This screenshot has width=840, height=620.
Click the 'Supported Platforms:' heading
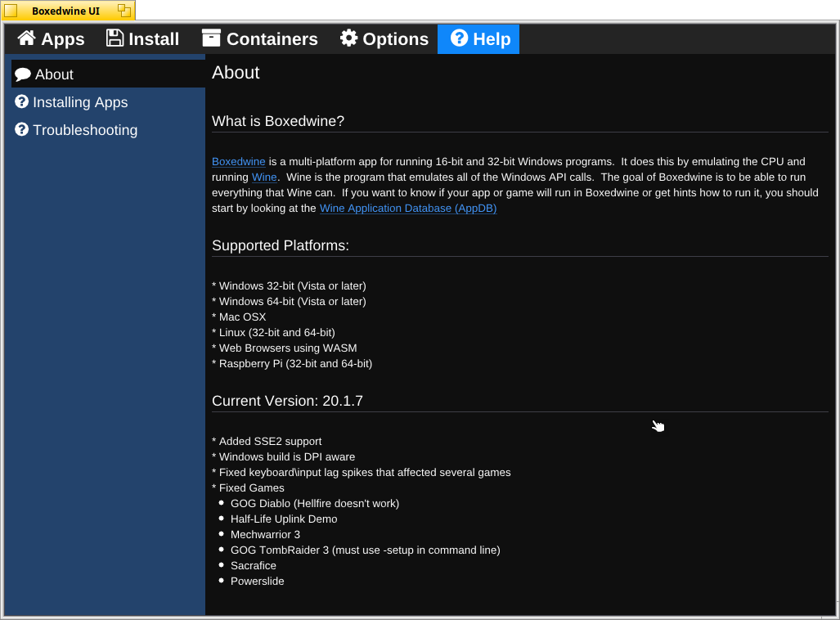click(281, 245)
